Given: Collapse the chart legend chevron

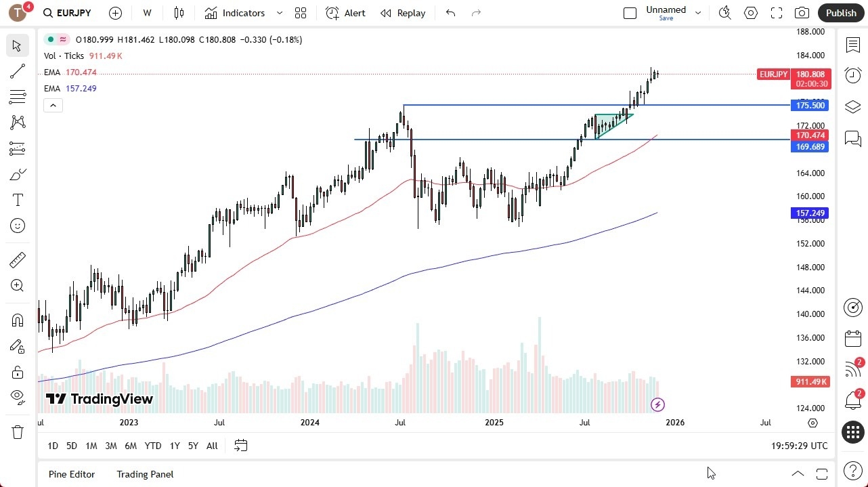Looking at the screenshot, I should (53, 105).
